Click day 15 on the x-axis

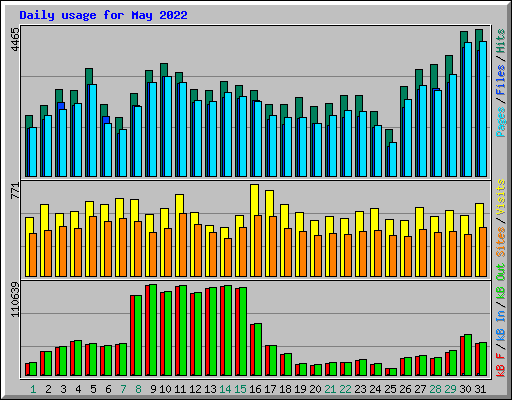pyautogui.click(x=240, y=389)
